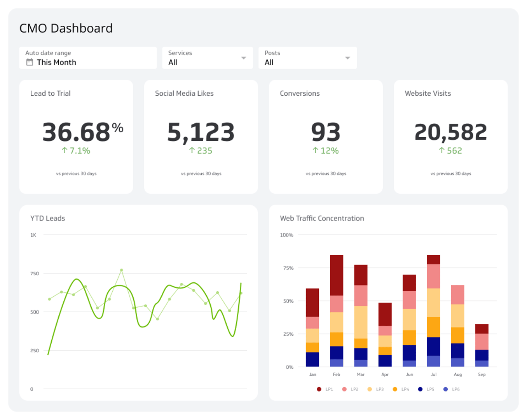
Task: Open the Website Visits card title
Action: click(428, 93)
